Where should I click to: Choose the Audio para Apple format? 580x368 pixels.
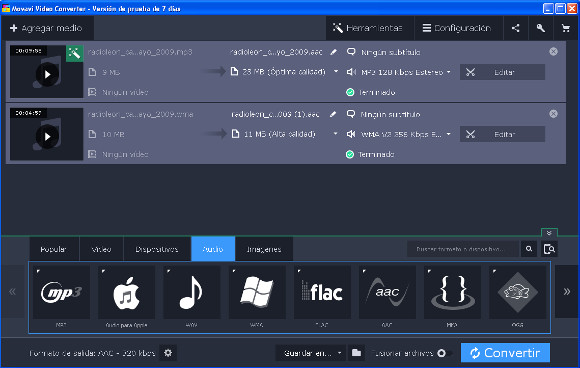[x=127, y=292]
